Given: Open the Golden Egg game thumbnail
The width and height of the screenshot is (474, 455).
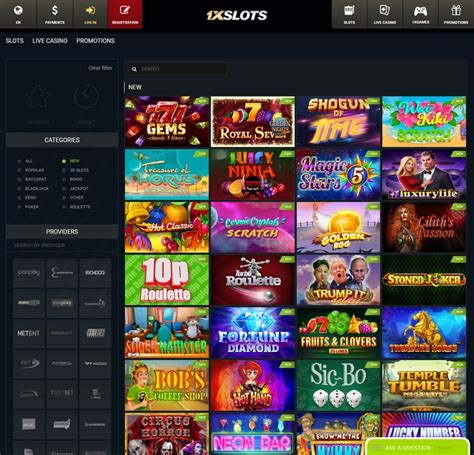Looking at the screenshot, I should (x=338, y=227).
